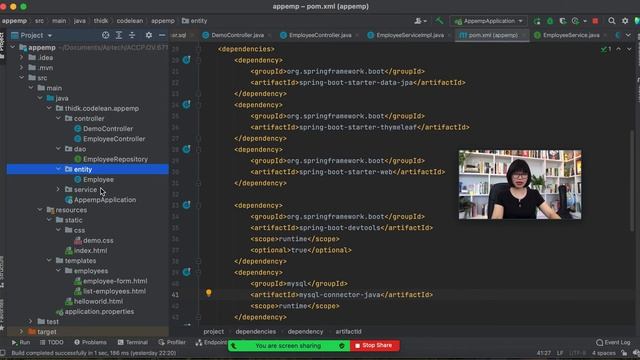The height and width of the screenshot is (360, 640).
Task: Open IDE settings gear in top toolbar
Action: (625, 21)
